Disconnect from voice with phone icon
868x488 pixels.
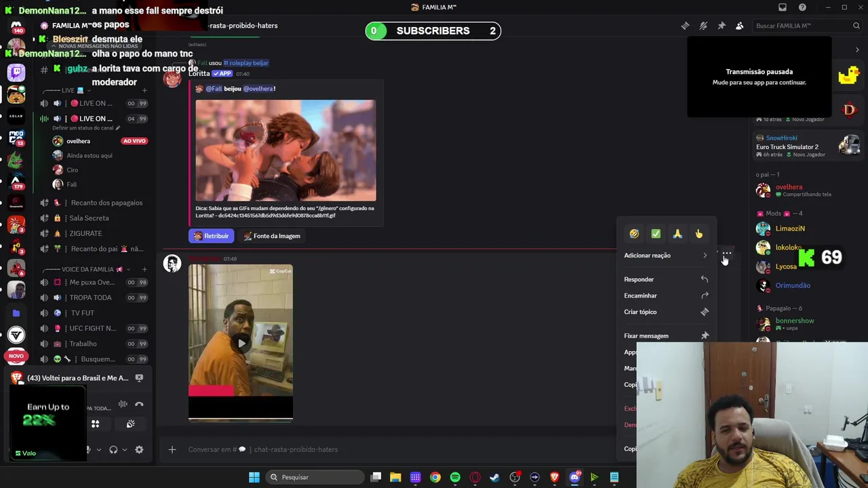tap(139, 405)
